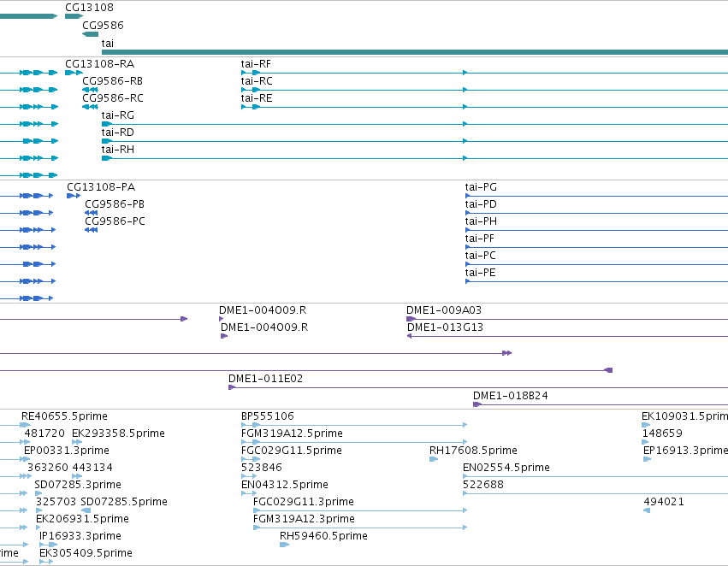Select the RH17608.5prime EST label
The width and height of the screenshot is (728, 566).
pyautogui.click(x=474, y=451)
